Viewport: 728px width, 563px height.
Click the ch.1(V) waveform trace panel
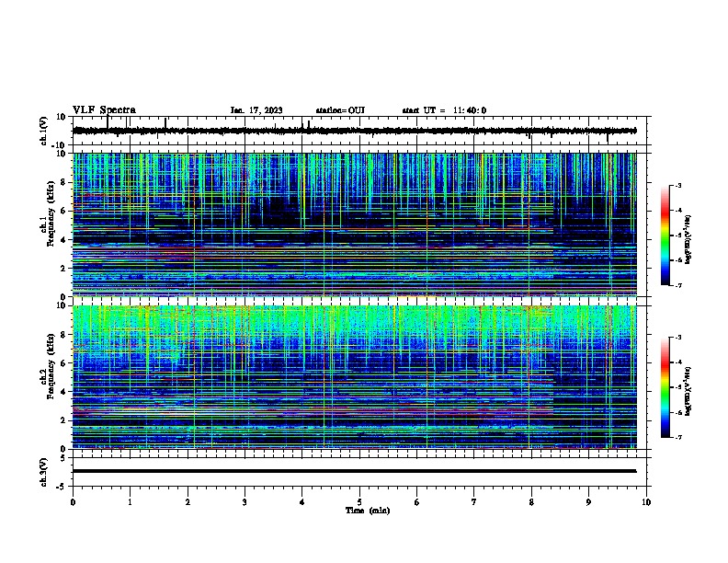[x=361, y=131]
